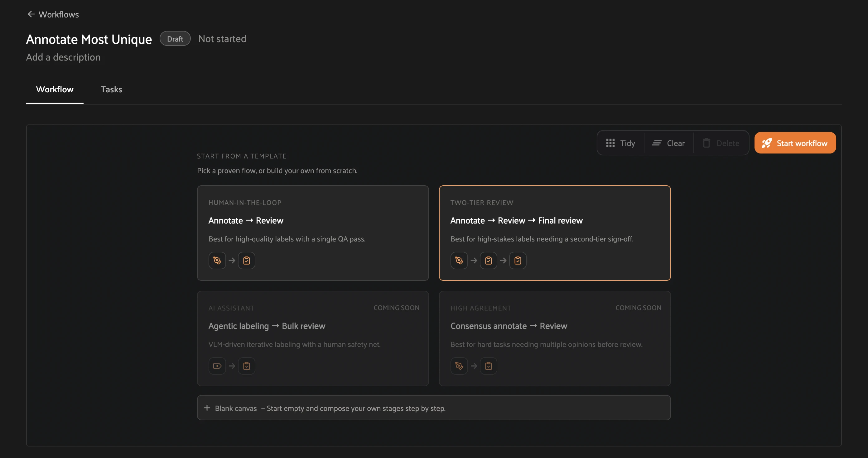Click 'Pick a proven flow' subtitle text
Screen dimensions: 868x458
click(x=277, y=171)
